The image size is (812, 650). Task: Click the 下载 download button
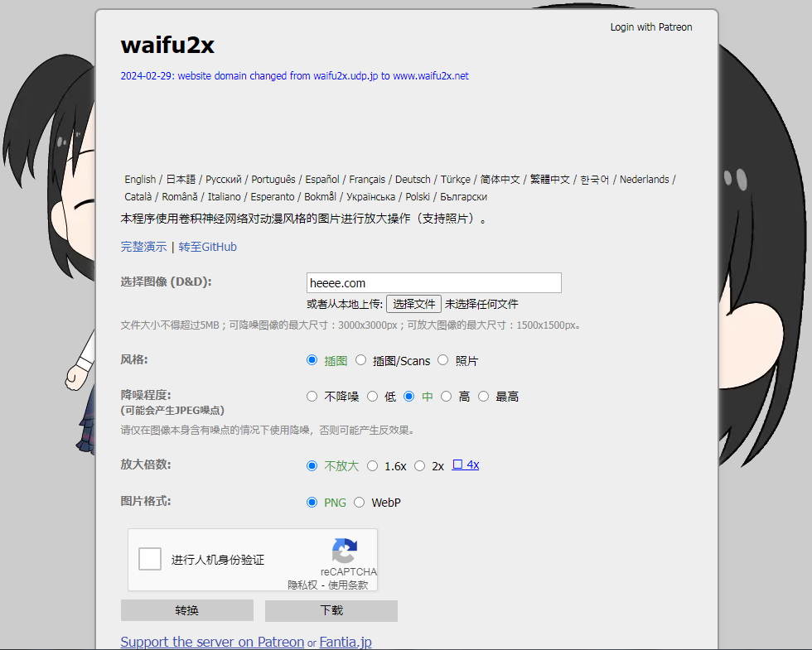(x=331, y=610)
